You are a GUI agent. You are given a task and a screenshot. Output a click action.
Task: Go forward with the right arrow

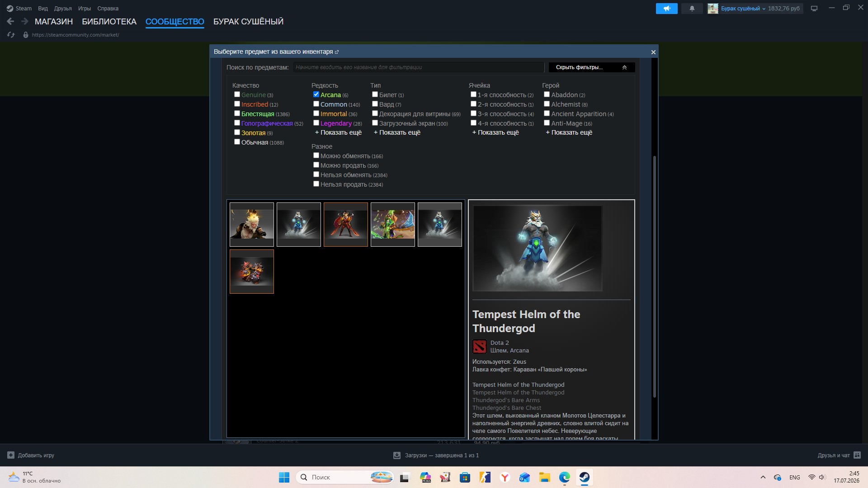pyautogui.click(x=25, y=21)
